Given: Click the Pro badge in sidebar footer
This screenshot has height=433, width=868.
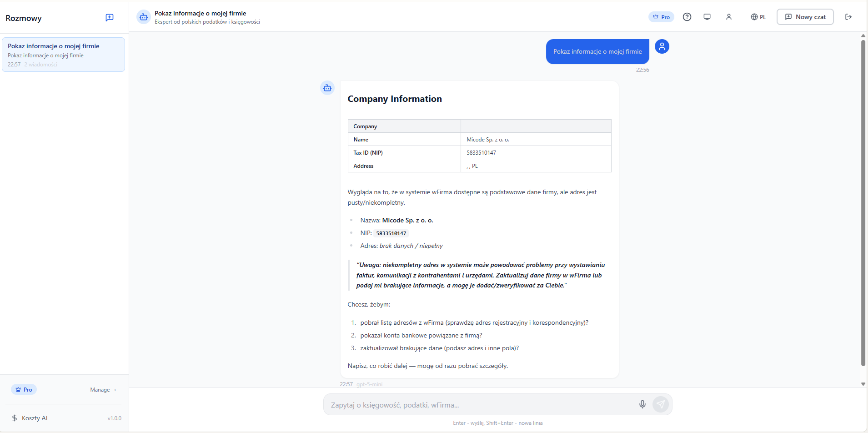Looking at the screenshot, I should (24, 390).
